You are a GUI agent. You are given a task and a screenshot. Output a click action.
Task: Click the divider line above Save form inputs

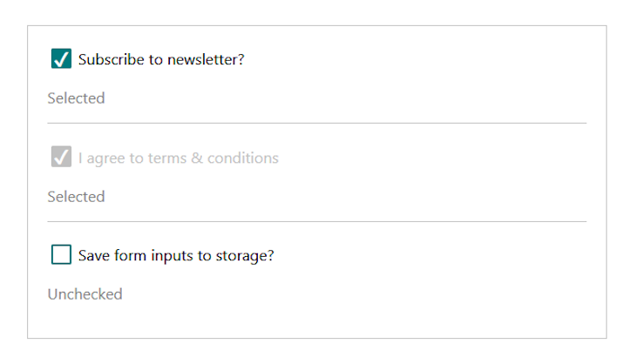pos(317,222)
